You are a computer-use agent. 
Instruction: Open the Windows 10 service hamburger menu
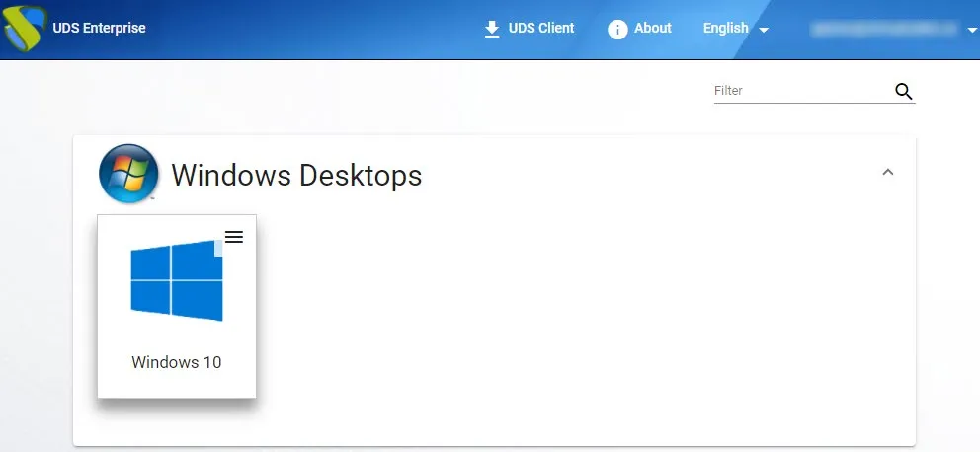click(x=234, y=237)
